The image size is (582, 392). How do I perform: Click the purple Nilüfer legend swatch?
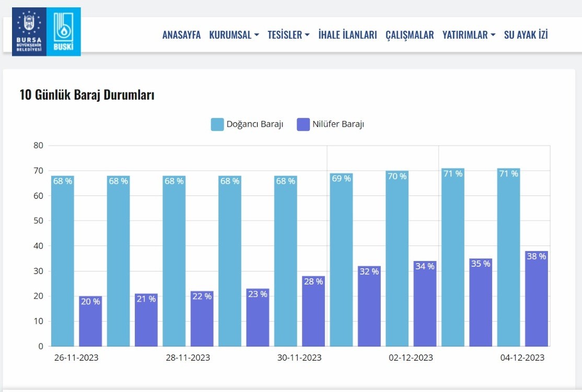pyautogui.click(x=303, y=124)
